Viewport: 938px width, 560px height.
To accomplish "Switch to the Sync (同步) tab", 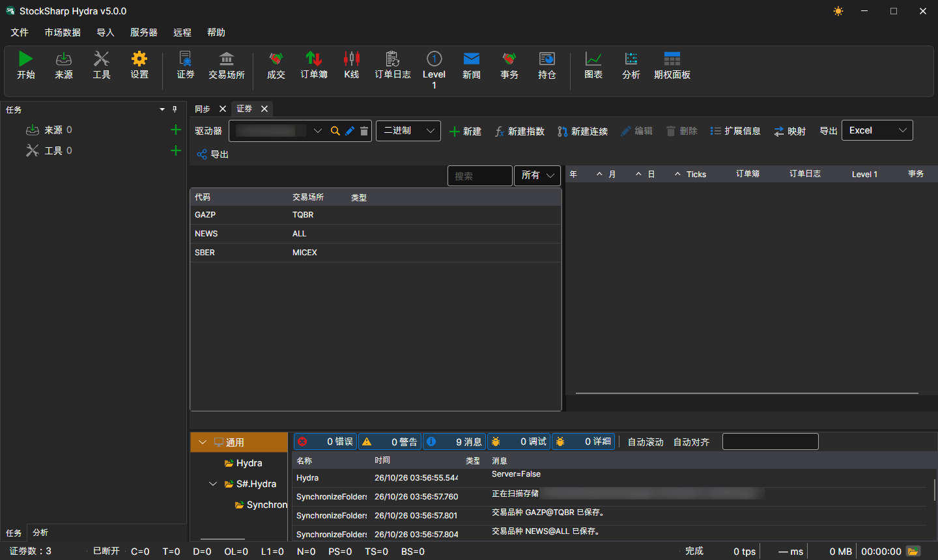I will pos(203,109).
